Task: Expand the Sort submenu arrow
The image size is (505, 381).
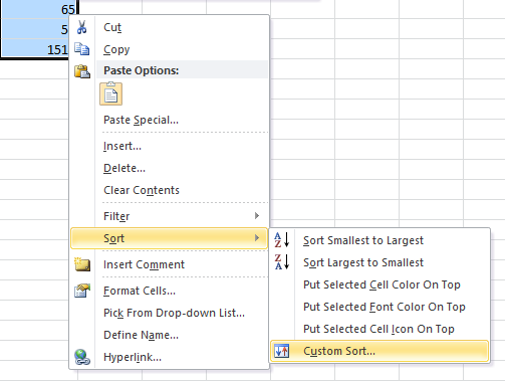Action: point(257,238)
